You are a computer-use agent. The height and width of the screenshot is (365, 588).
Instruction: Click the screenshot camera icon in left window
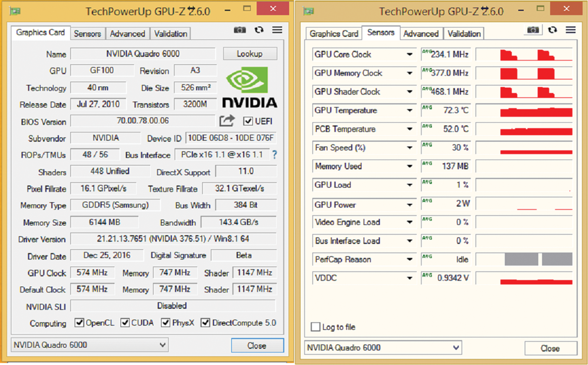(x=240, y=30)
